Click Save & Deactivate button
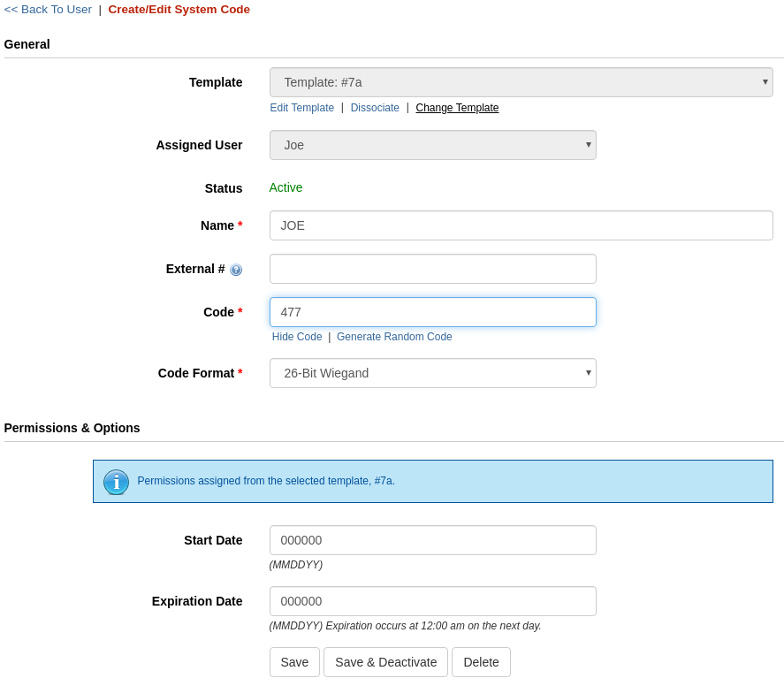The width and height of the screenshot is (784, 686). point(385,662)
